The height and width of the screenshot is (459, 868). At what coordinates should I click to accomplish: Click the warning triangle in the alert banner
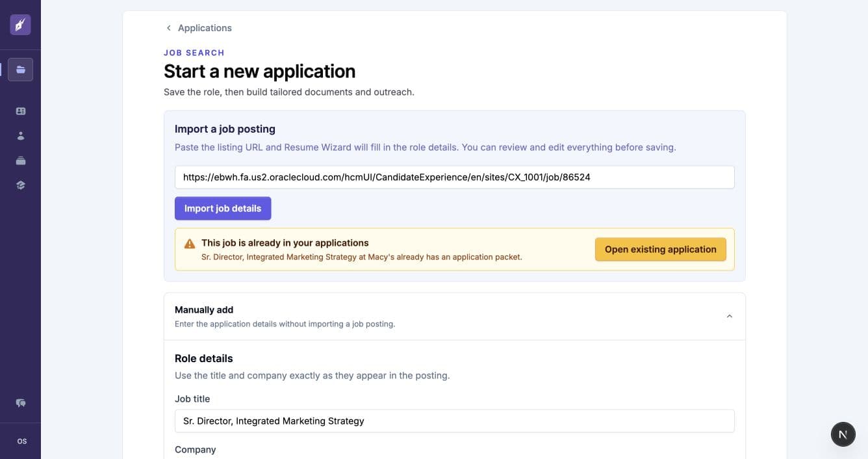[190, 244]
